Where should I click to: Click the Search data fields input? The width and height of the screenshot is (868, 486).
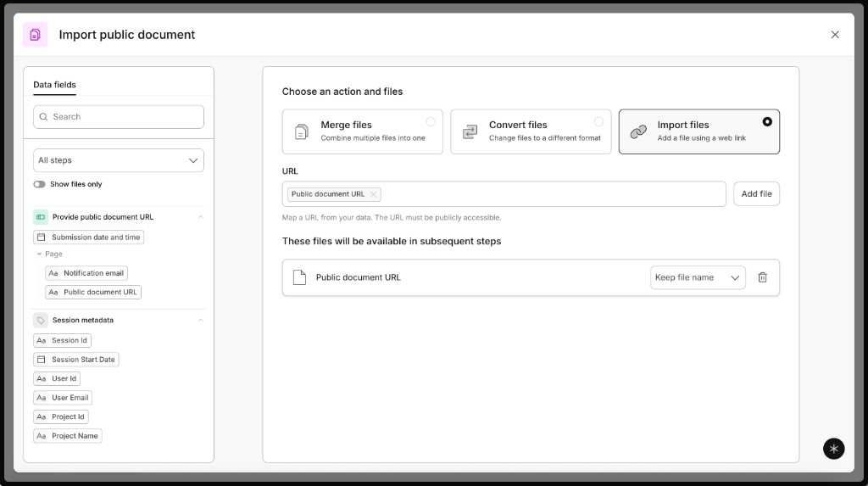[x=119, y=117]
